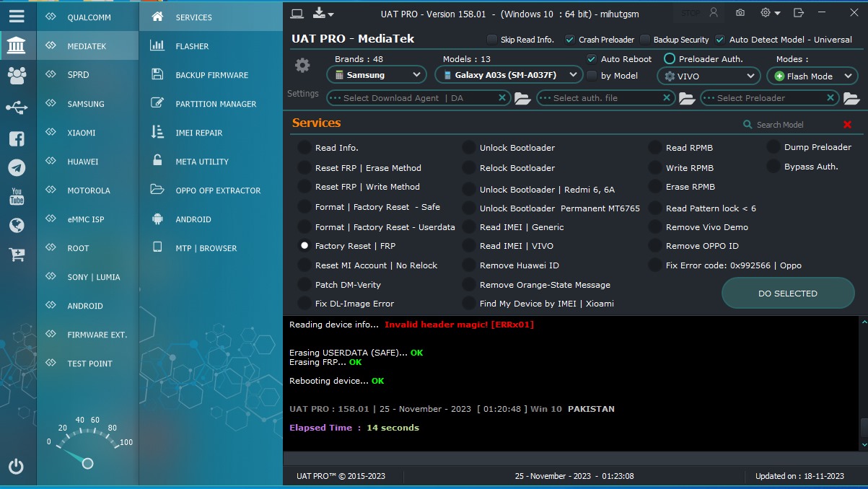868x489 pixels.
Task: Click the Search Model field
Action: pyautogui.click(x=792, y=125)
